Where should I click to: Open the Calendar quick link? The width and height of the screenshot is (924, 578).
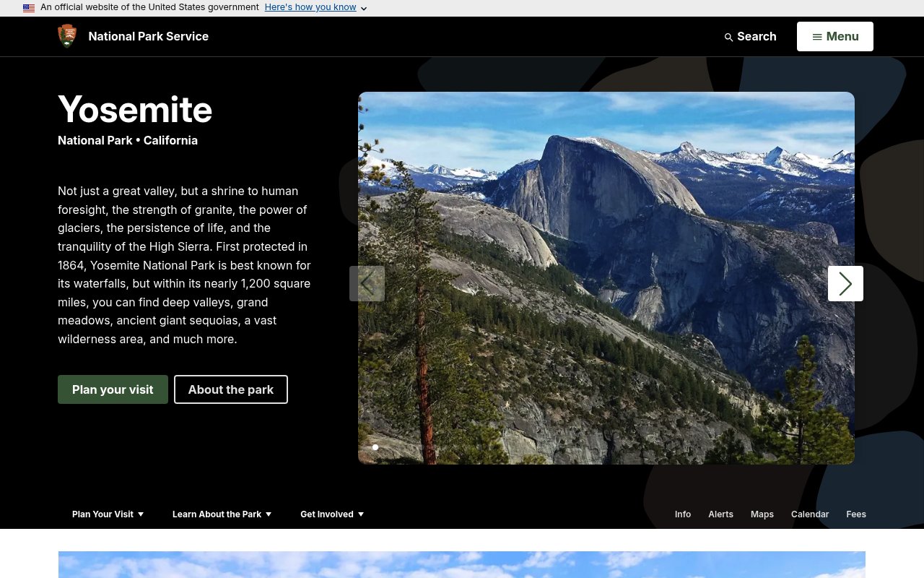[x=810, y=514]
